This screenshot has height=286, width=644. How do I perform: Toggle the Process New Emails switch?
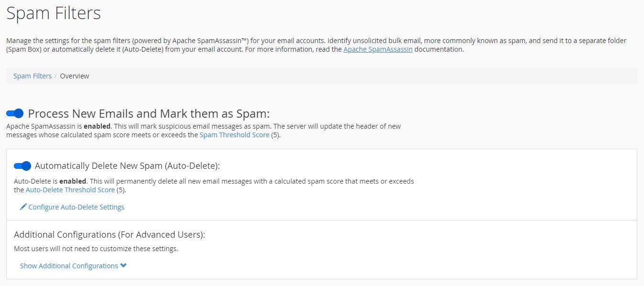coord(15,113)
